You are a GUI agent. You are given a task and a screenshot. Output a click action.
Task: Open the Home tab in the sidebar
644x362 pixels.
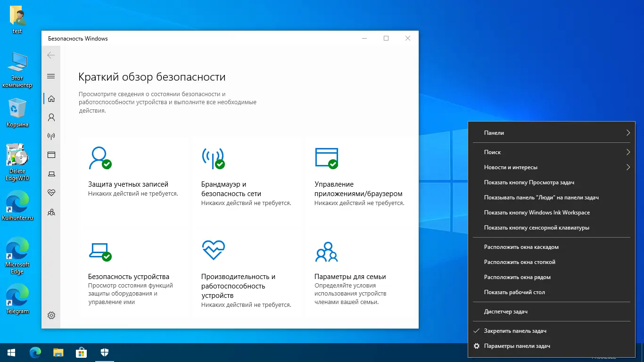(51, 99)
